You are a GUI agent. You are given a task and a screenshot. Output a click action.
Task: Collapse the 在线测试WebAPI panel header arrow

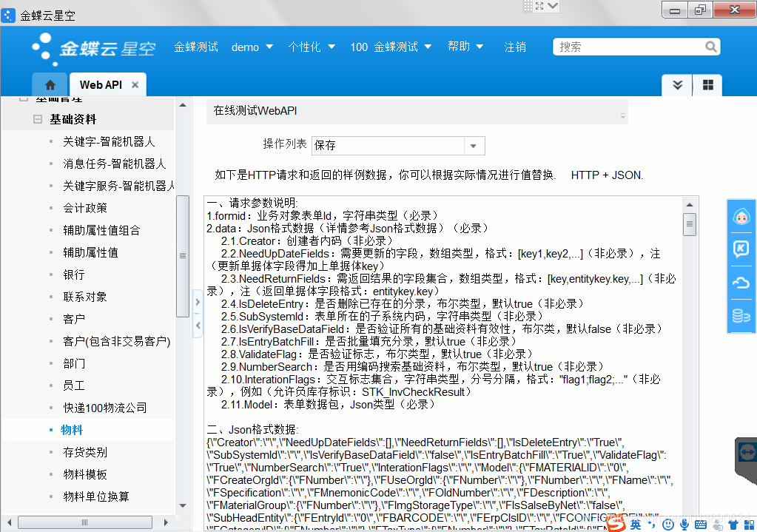(x=623, y=116)
